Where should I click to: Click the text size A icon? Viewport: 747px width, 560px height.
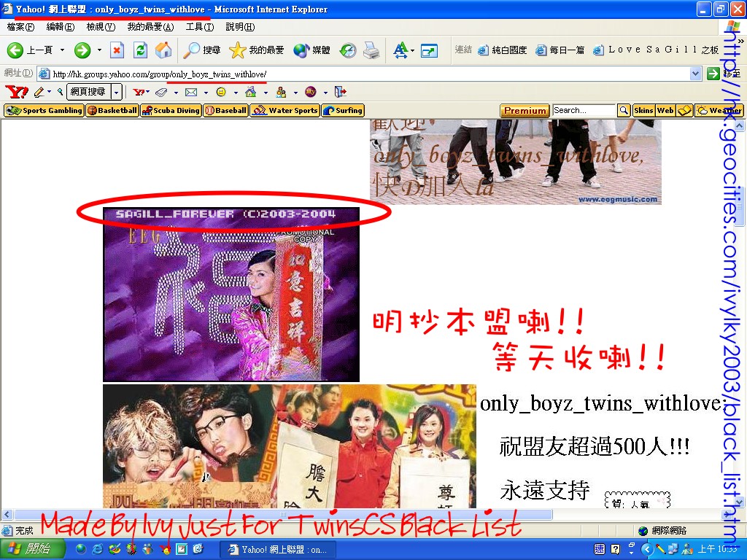click(400, 50)
